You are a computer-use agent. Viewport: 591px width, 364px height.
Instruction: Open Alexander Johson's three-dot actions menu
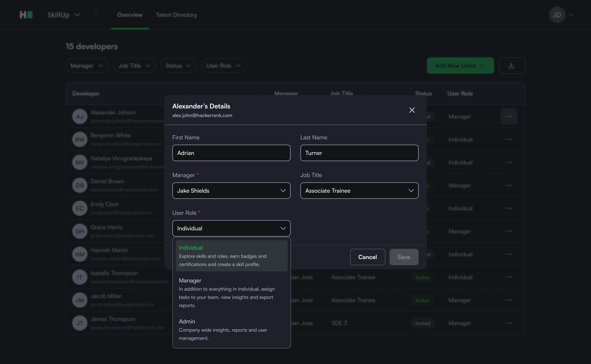pyautogui.click(x=509, y=117)
